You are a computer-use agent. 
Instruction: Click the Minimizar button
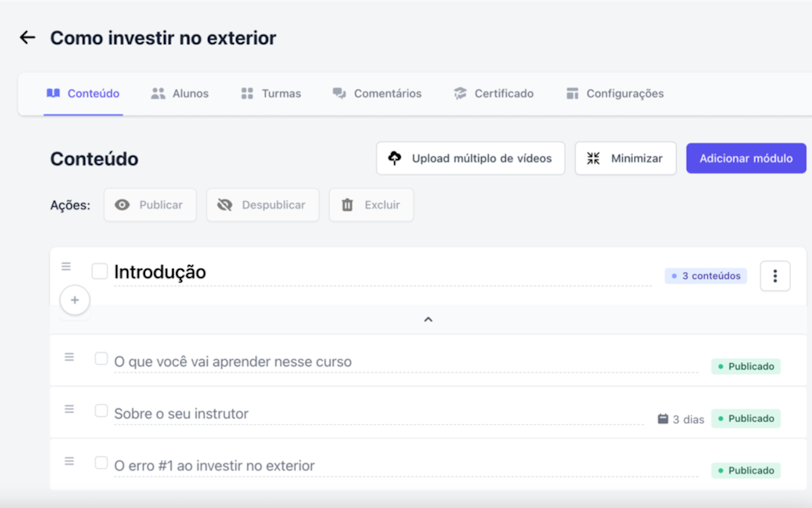pyautogui.click(x=625, y=158)
